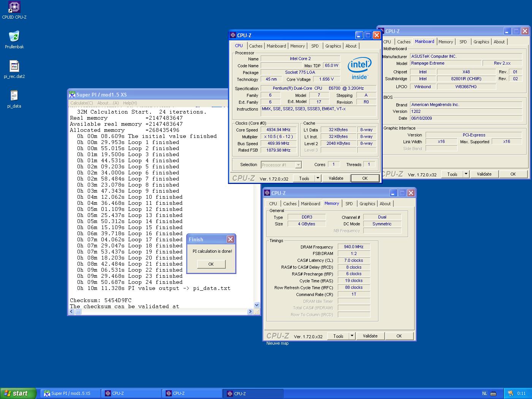Open SPD tab in Memory window
The width and height of the screenshot is (532, 399).
349,204
